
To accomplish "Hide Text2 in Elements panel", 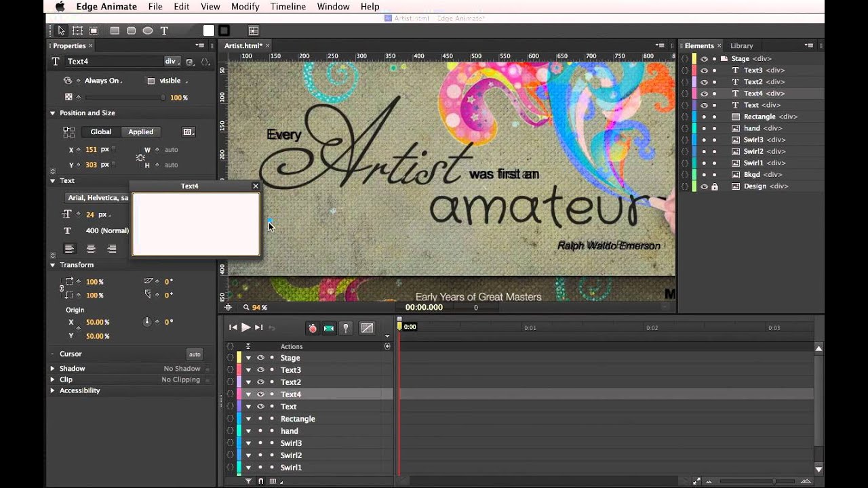I will 704,81.
